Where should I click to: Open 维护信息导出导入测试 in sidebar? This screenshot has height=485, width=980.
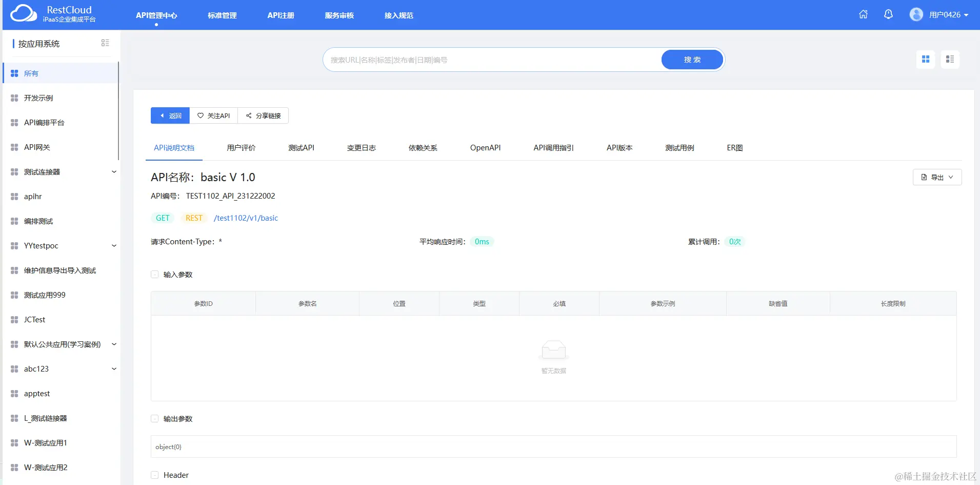(x=61, y=270)
